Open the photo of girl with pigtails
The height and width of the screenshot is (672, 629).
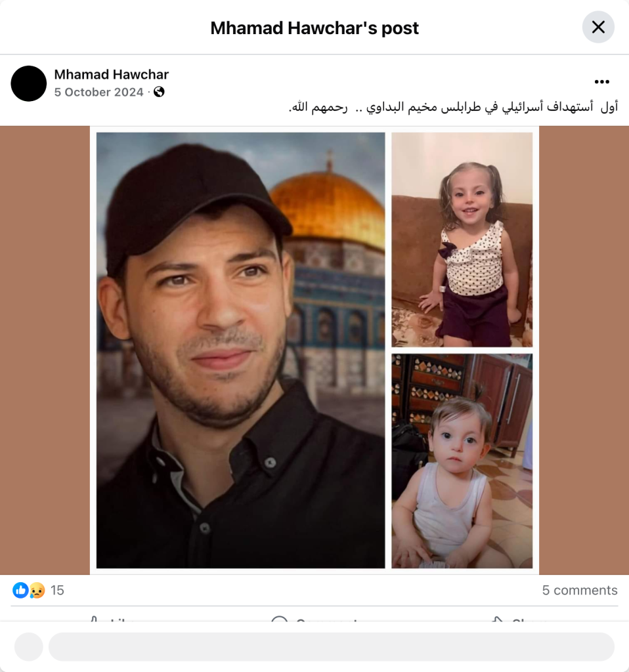pos(462,240)
